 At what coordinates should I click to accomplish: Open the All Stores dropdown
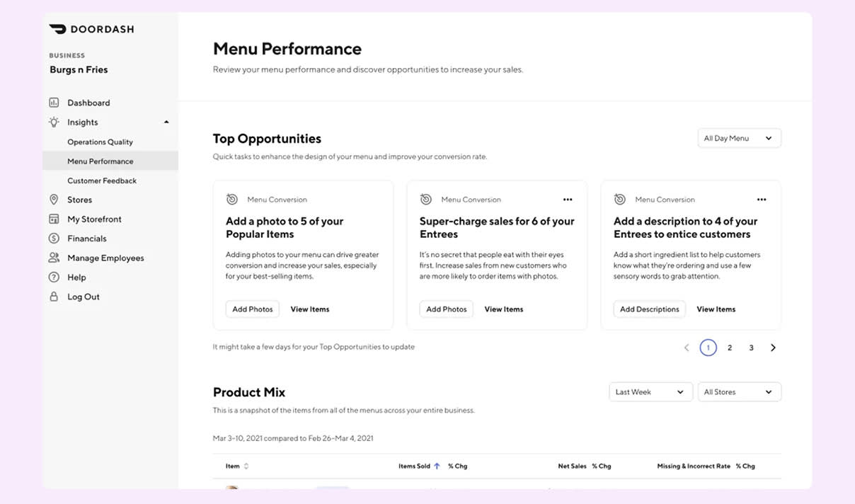[739, 391]
